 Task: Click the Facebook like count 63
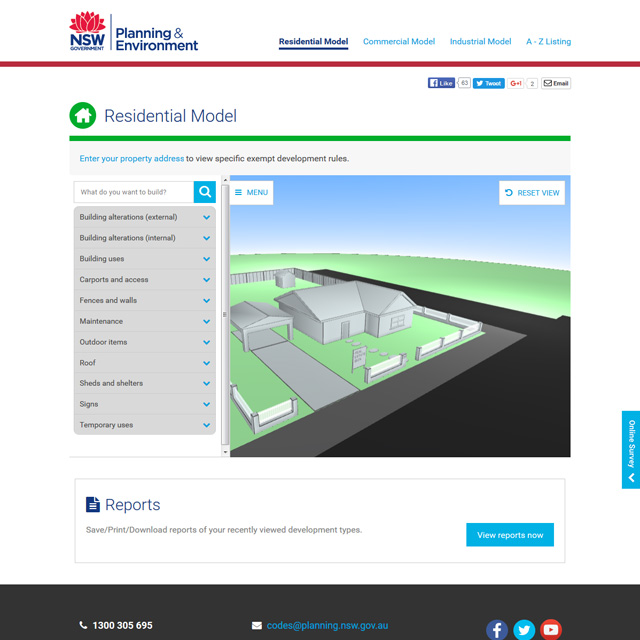(464, 83)
